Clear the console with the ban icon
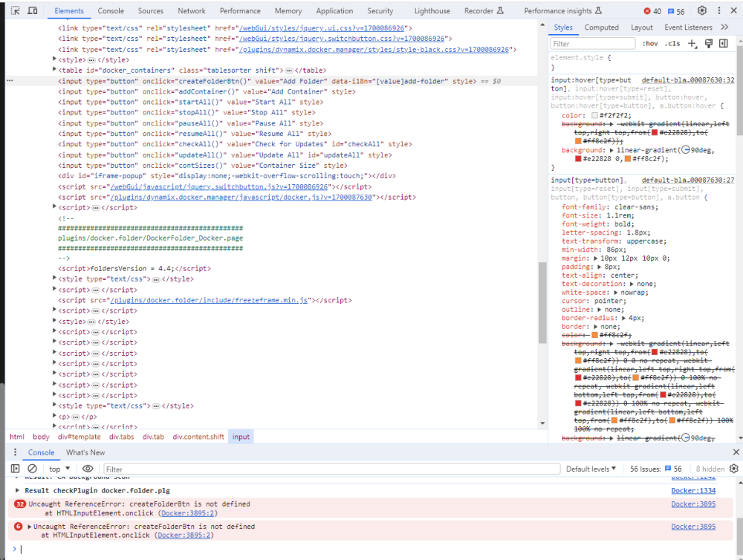This screenshot has width=743, height=560. click(32, 469)
